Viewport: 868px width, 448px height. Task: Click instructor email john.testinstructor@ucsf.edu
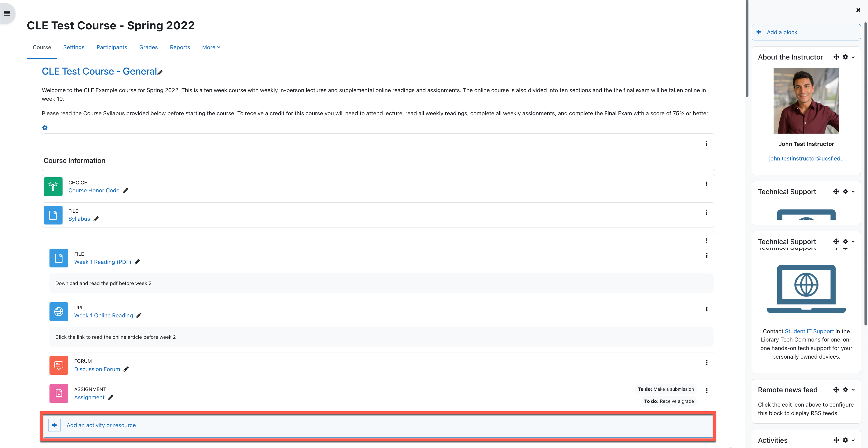[806, 158]
